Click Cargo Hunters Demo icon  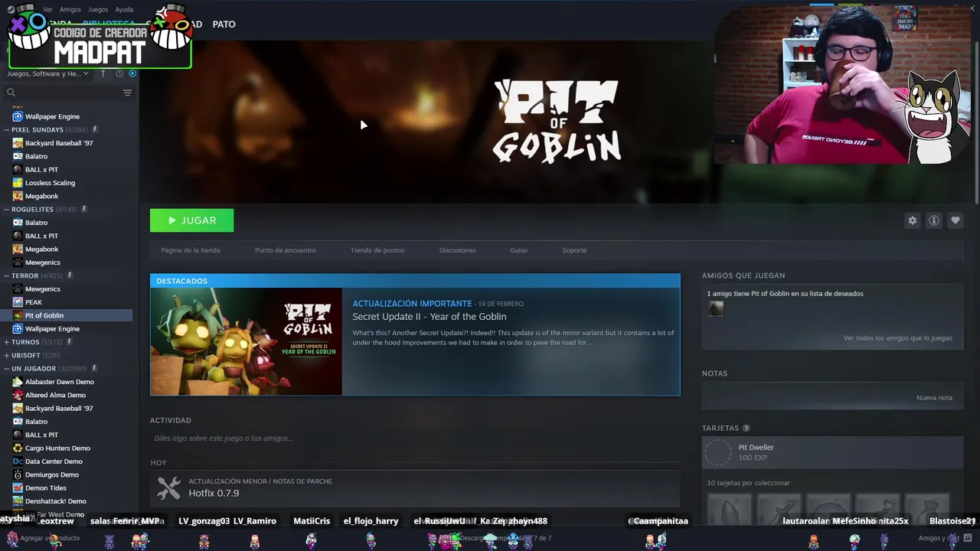click(x=18, y=448)
